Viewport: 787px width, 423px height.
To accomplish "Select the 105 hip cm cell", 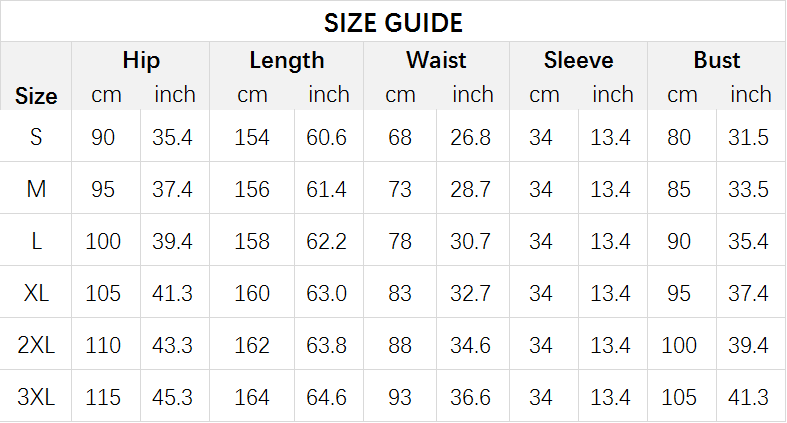I will (x=103, y=293).
